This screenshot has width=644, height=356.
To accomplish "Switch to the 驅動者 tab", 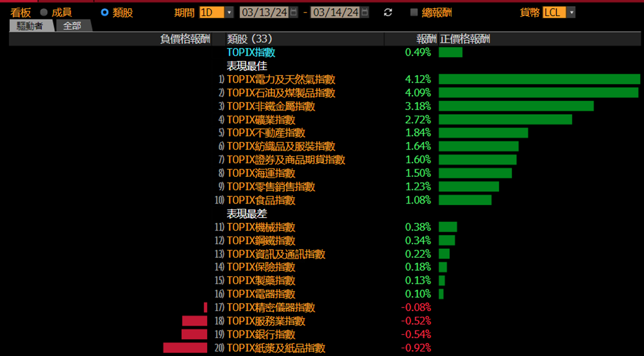I will [x=31, y=26].
